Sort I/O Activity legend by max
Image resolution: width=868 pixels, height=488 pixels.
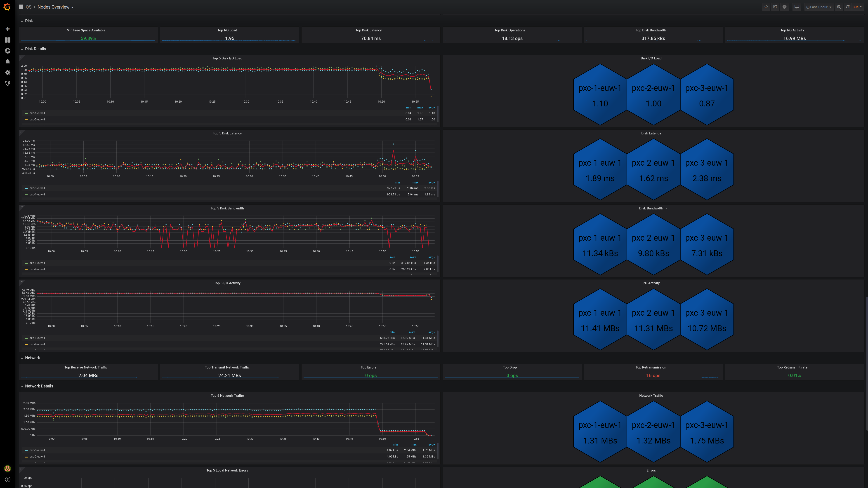pos(412,332)
